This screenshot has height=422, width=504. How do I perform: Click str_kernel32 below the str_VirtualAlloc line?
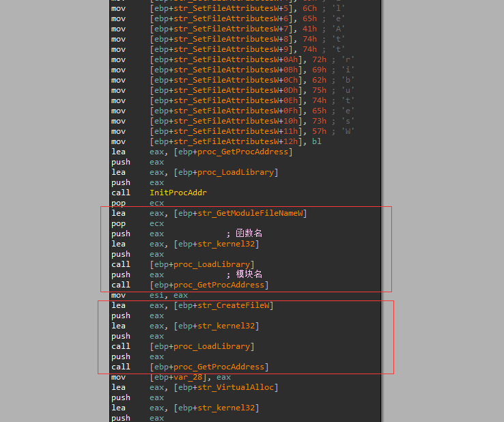click(x=226, y=408)
